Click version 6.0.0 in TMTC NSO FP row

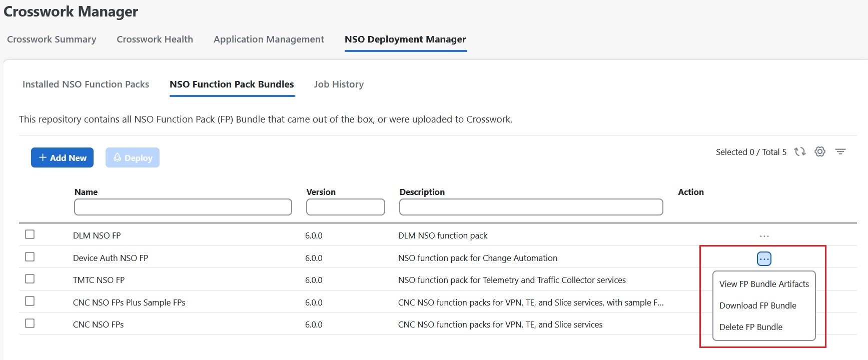[x=314, y=280]
